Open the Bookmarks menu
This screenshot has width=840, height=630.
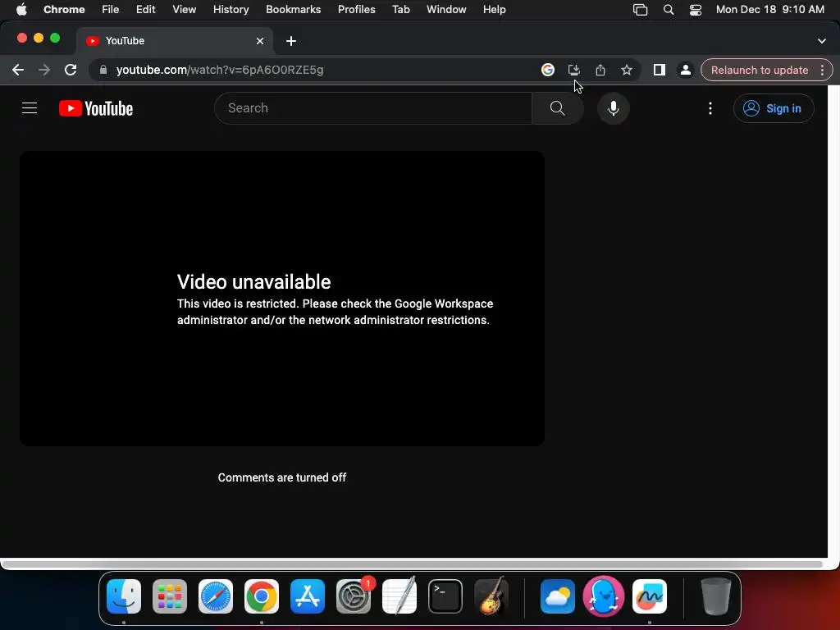point(294,9)
